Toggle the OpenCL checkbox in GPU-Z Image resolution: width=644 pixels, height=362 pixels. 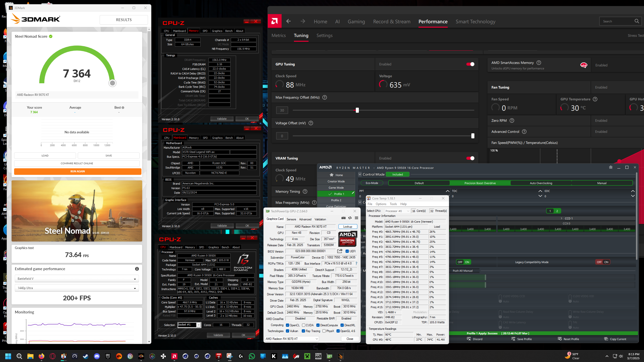click(x=287, y=325)
